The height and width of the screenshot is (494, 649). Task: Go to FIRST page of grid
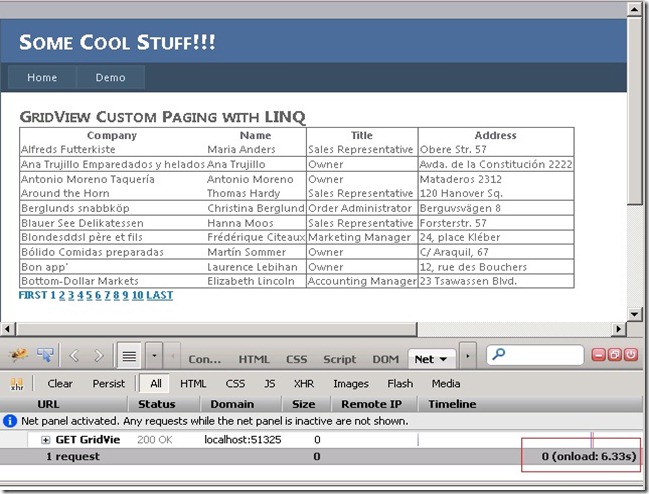pyautogui.click(x=33, y=295)
